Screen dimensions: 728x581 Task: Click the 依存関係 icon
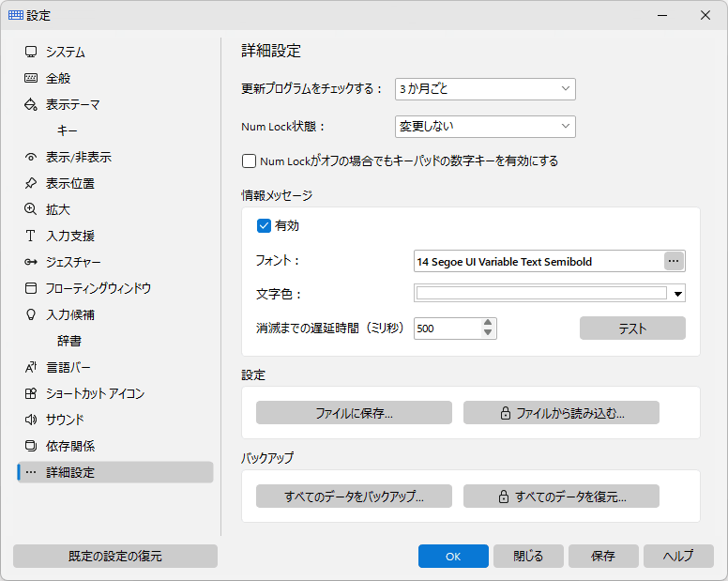(x=31, y=446)
